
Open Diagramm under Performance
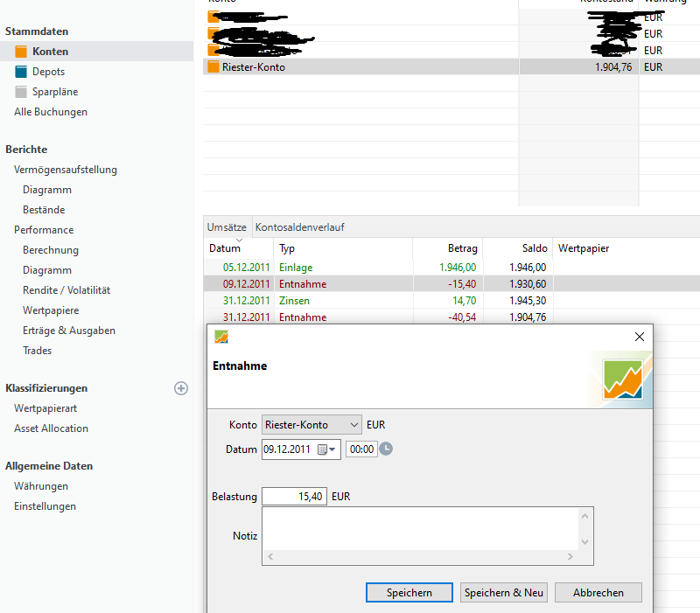point(47,270)
